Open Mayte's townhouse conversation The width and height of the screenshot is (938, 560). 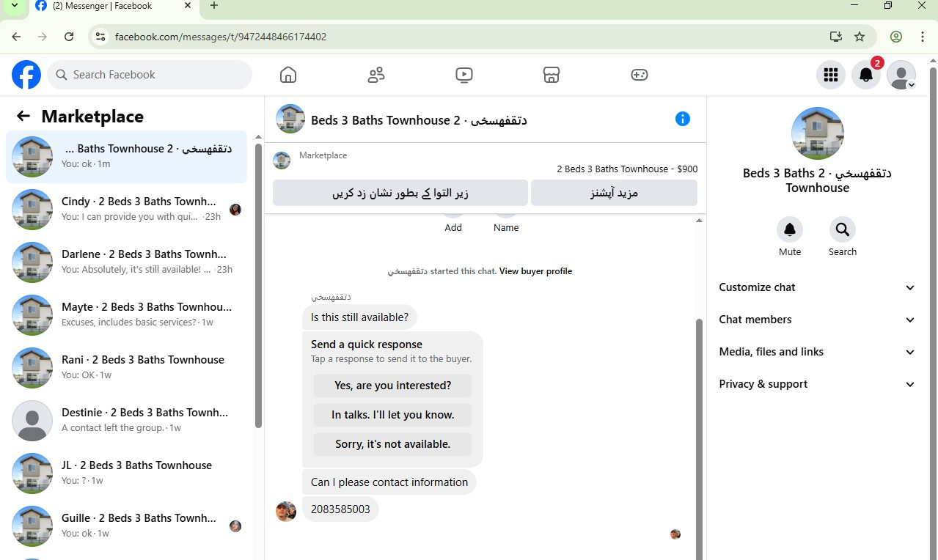pyautogui.click(x=127, y=315)
